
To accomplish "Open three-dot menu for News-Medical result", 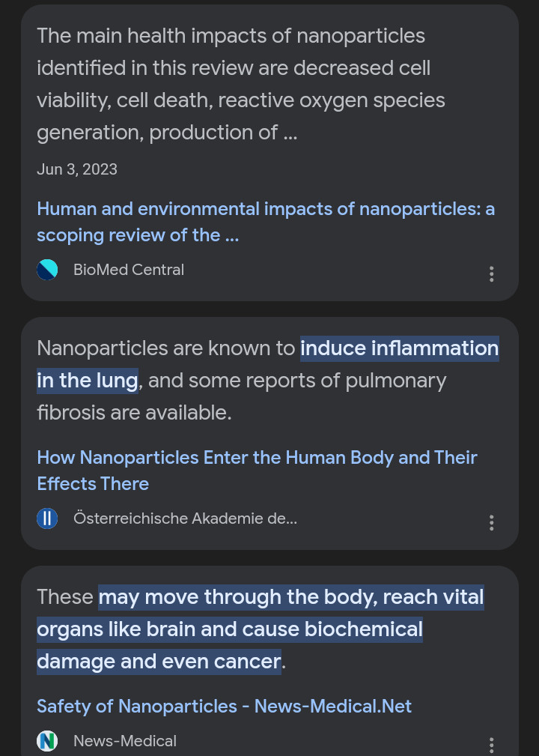I will click(x=491, y=745).
